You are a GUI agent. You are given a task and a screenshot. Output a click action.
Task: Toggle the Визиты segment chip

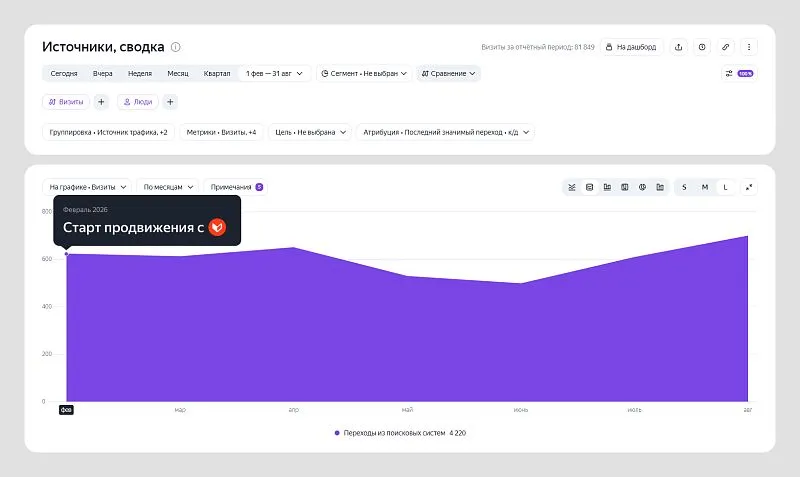[66, 102]
